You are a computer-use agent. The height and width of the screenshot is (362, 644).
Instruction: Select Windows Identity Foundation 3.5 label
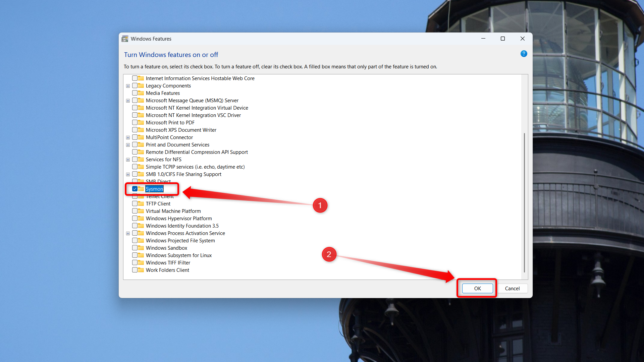point(182,226)
